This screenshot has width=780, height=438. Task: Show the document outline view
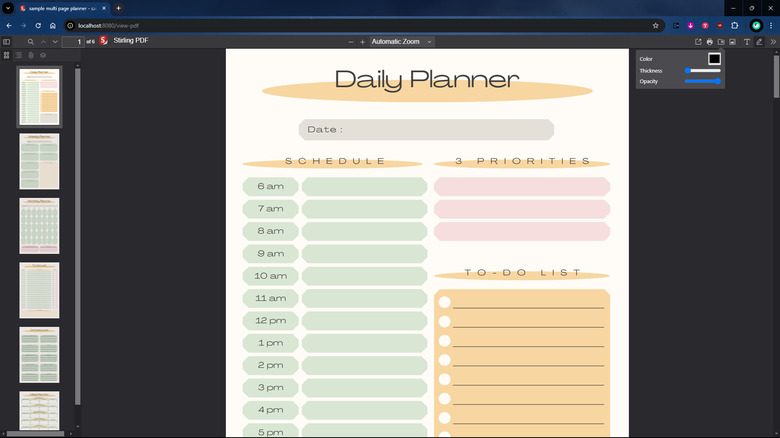coord(18,55)
